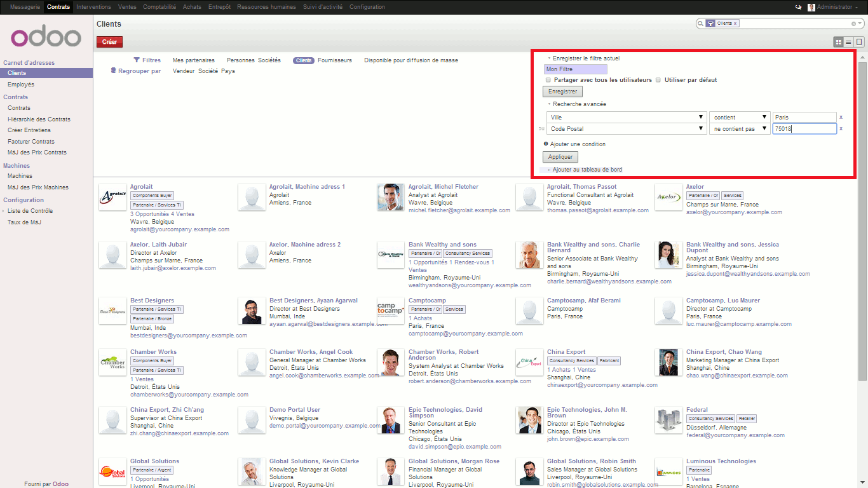Toggle Disponible pour diffusion de masse filter
The height and width of the screenshot is (488, 868).
[x=411, y=60]
